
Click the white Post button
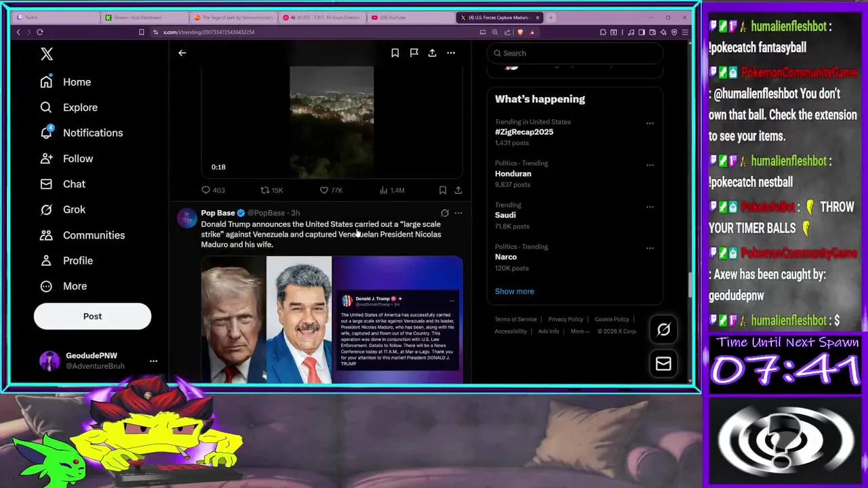(x=92, y=316)
